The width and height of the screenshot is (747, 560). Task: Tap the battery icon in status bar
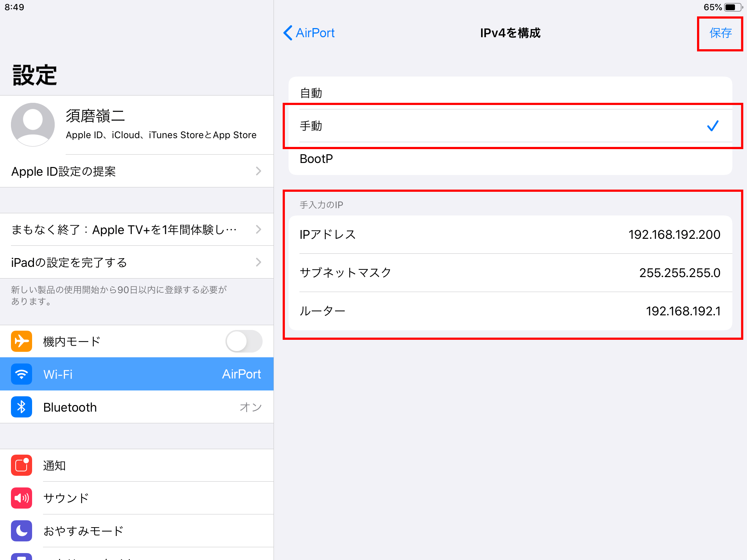732,7
